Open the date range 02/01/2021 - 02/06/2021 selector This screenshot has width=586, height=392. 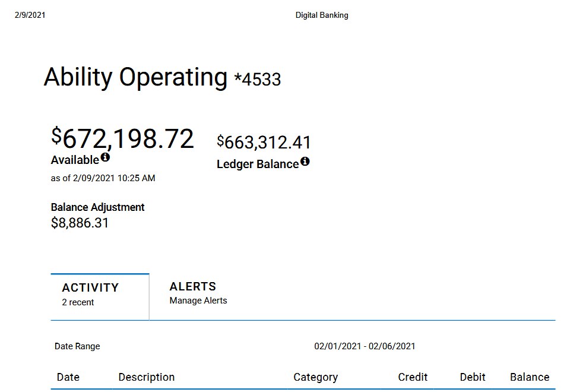(x=365, y=346)
